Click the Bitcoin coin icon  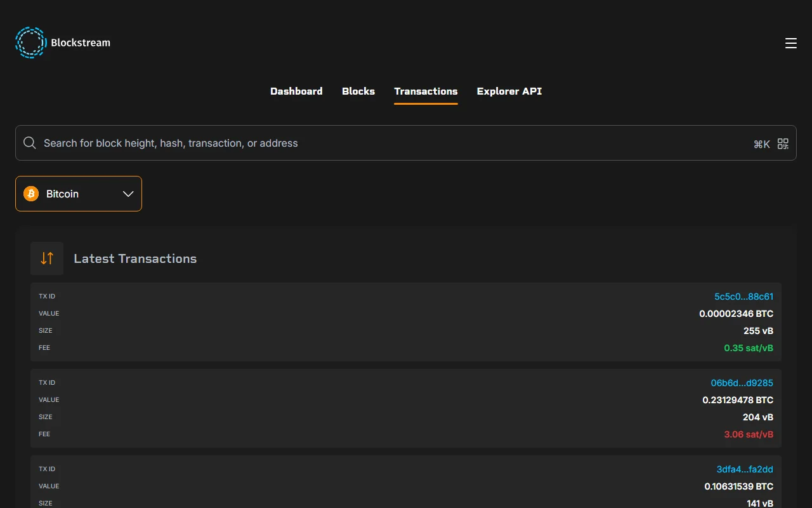tap(31, 194)
